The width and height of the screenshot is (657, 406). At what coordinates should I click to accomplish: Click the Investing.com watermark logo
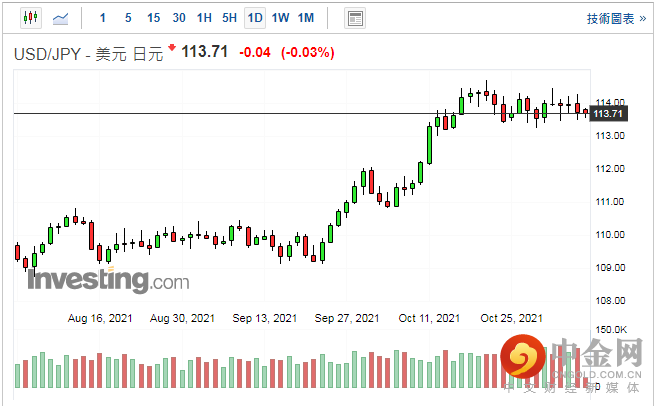(x=107, y=280)
